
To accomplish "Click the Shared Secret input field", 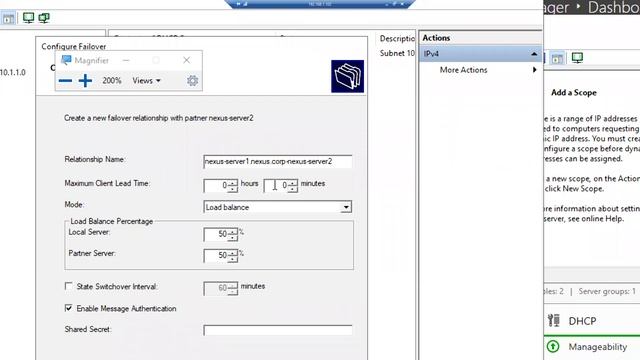I will click(x=278, y=330).
